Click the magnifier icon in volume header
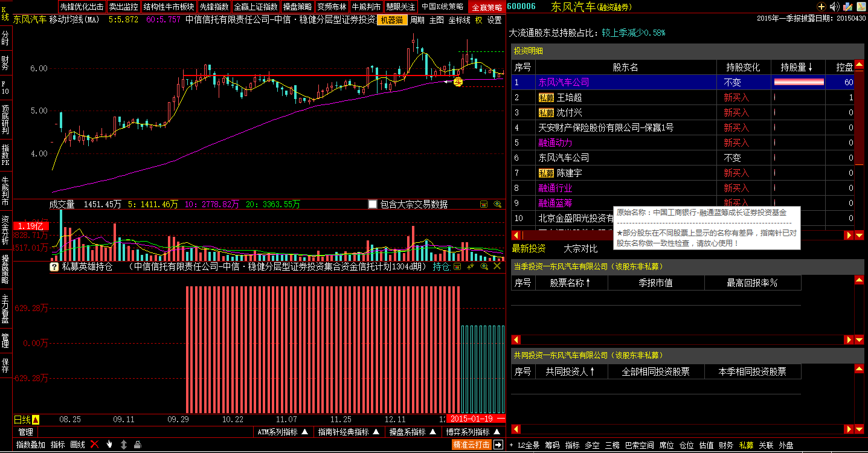This screenshot has width=868, height=453. [497, 205]
